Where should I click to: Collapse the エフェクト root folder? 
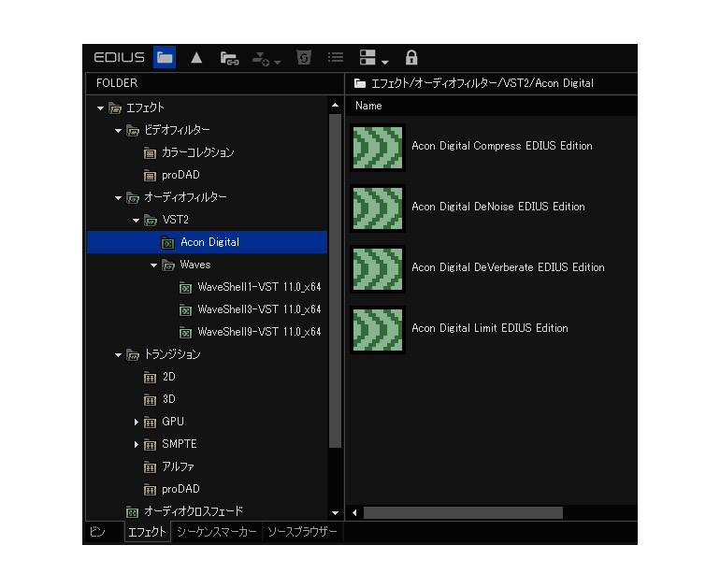click(x=101, y=108)
